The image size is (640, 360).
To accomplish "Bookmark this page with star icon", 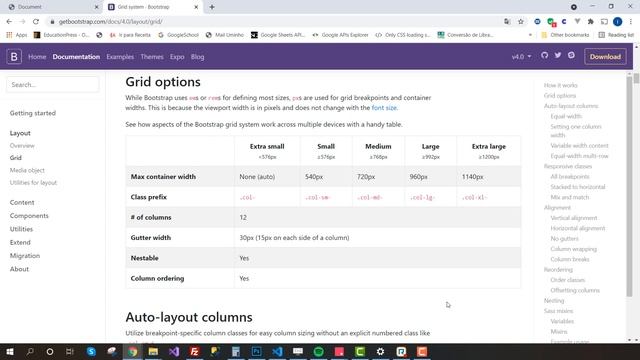I will coord(521,22).
